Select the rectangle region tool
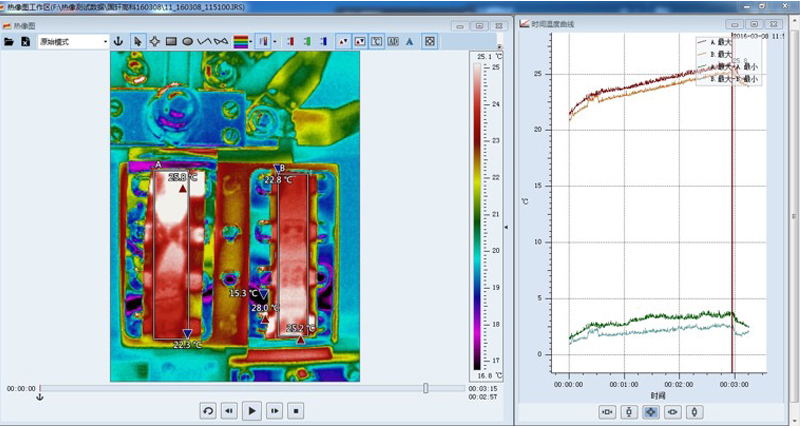 (171, 42)
